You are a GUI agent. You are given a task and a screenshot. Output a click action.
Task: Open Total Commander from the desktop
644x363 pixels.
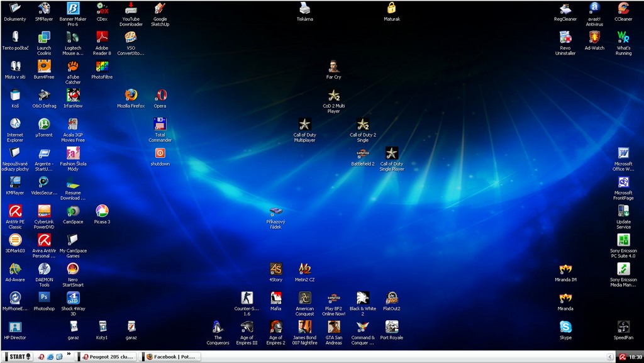click(160, 124)
